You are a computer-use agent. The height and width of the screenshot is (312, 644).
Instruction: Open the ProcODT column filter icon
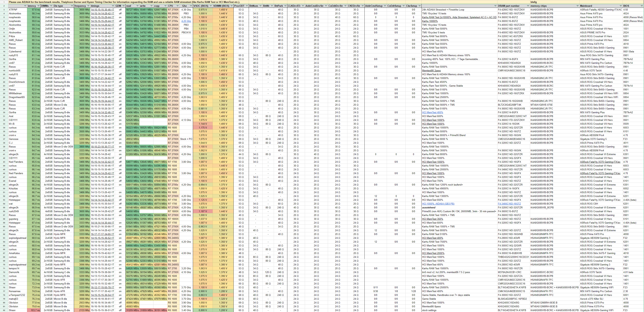[247, 6]
